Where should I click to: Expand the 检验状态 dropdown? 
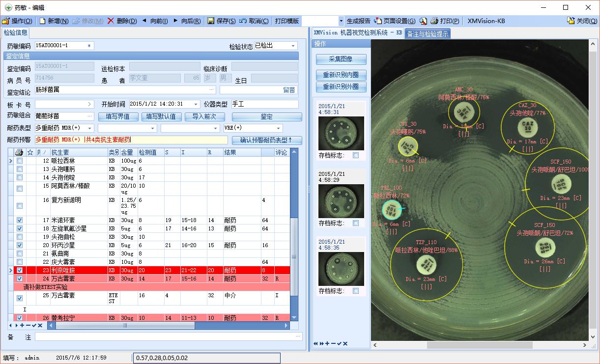coord(293,46)
